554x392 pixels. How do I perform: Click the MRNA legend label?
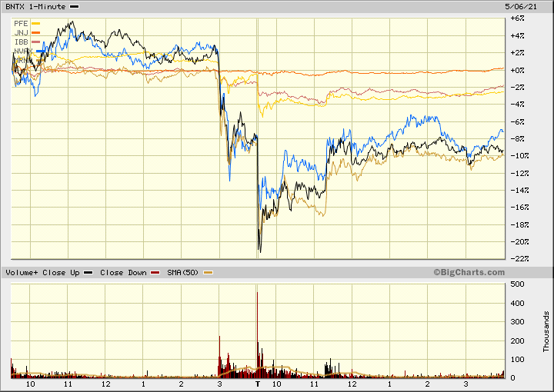click(x=23, y=60)
